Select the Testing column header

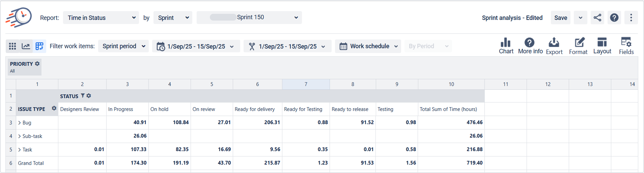397,109
